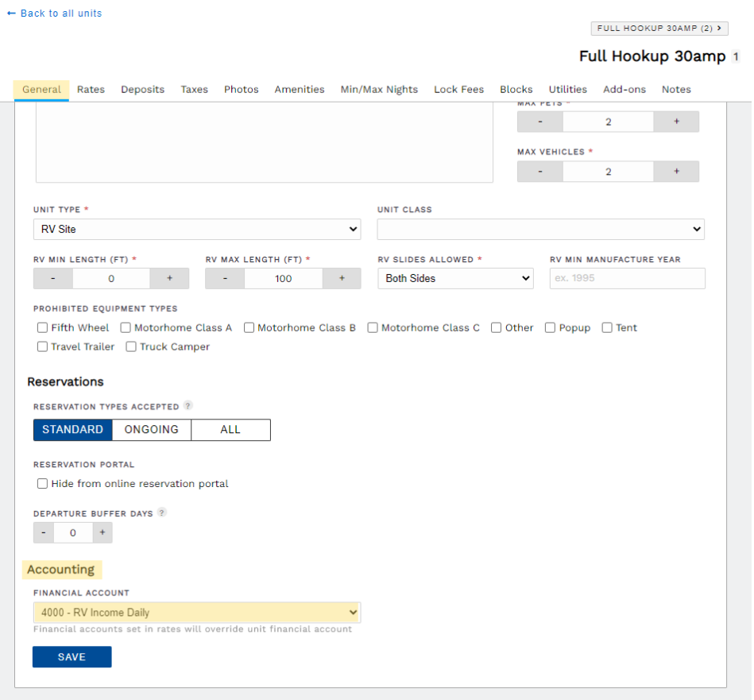Open help tooltip for Departure Buffer Days
The height and width of the screenshot is (700, 754).
[162, 512]
